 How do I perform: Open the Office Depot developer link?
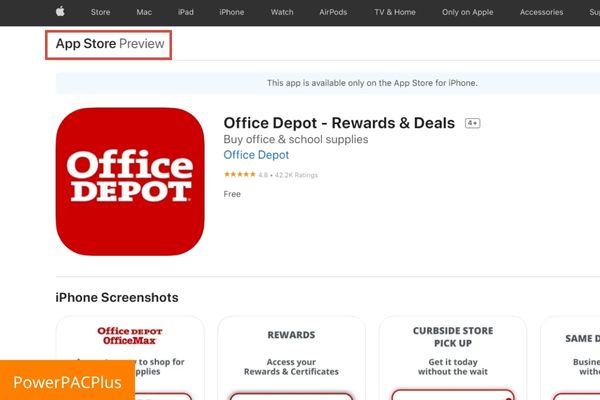pyautogui.click(x=256, y=155)
